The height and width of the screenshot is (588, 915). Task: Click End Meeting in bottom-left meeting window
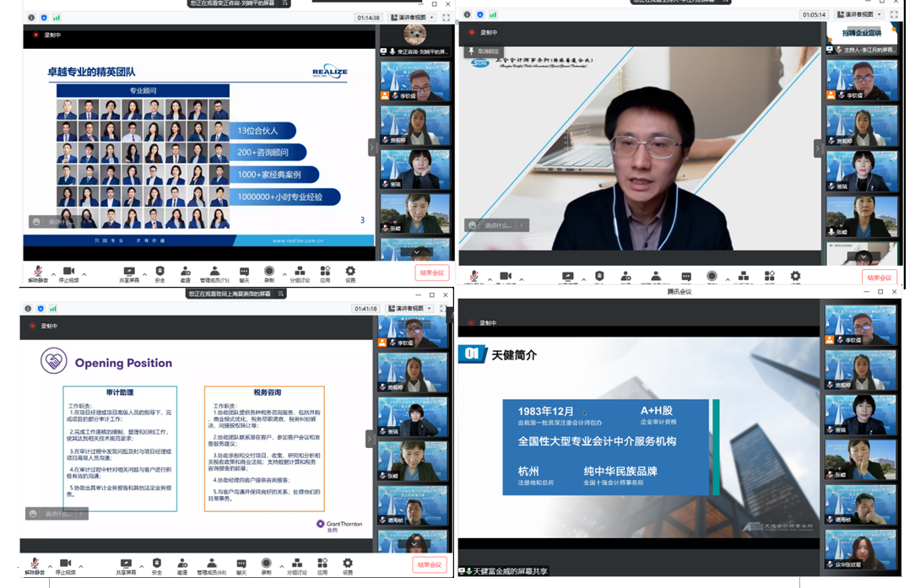[x=429, y=564]
